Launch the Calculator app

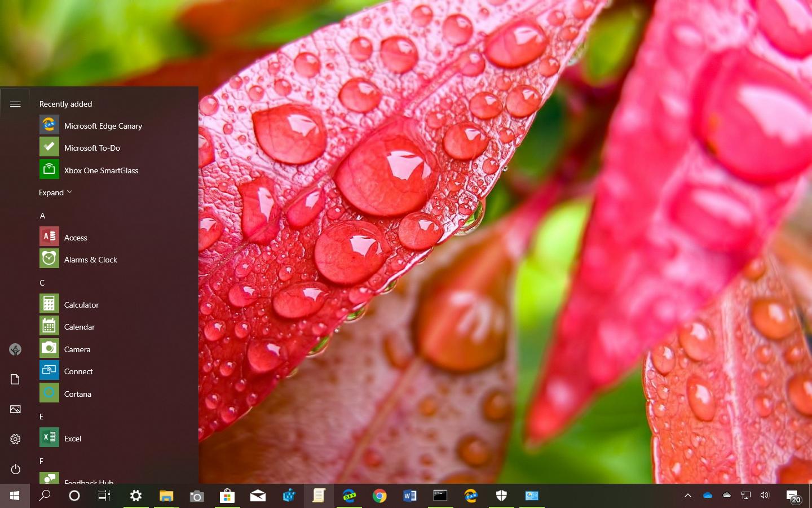(x=82, y=304)
